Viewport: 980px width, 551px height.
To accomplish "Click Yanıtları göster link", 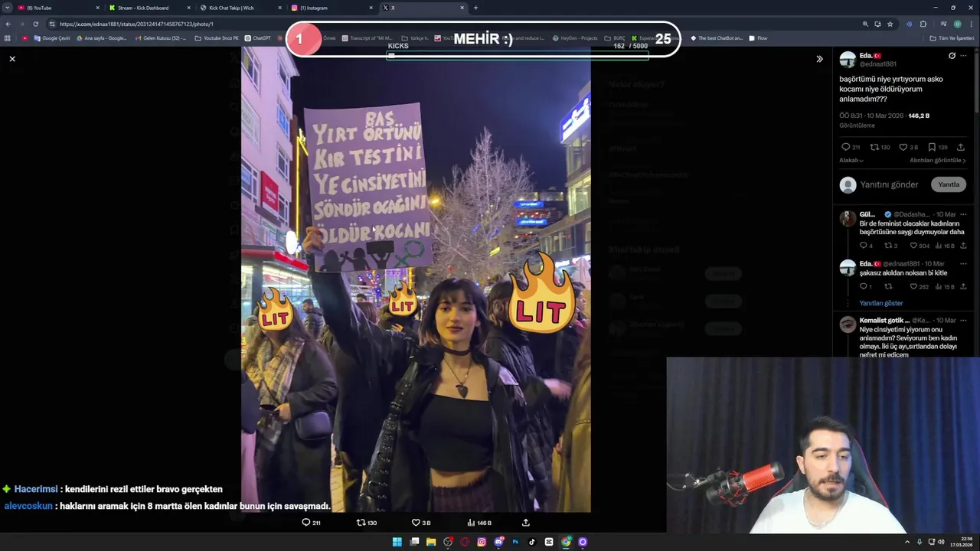I will click(x=880, y=303).
